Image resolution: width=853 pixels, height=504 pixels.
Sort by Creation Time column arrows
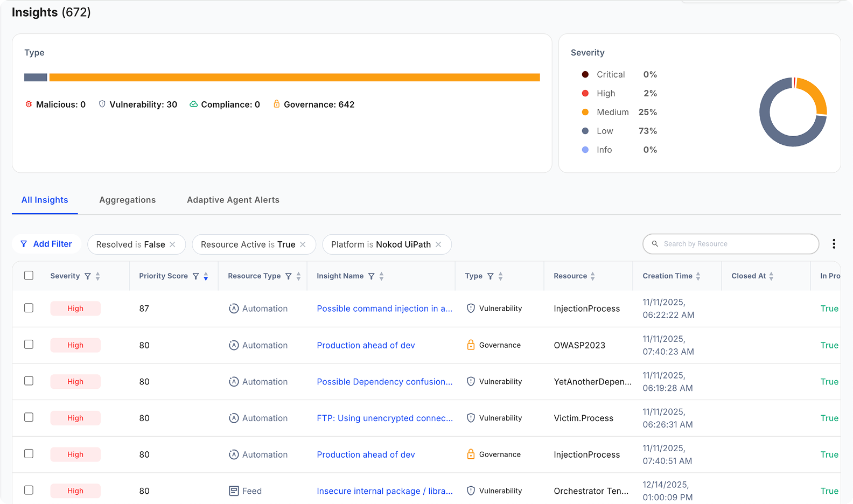click(x=698, y=276)
